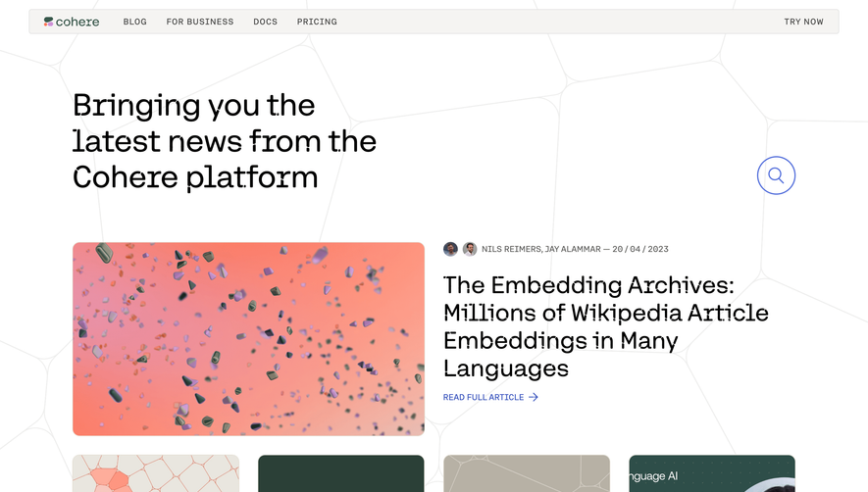Open The Embedding Archives article title

pos(605,326)
